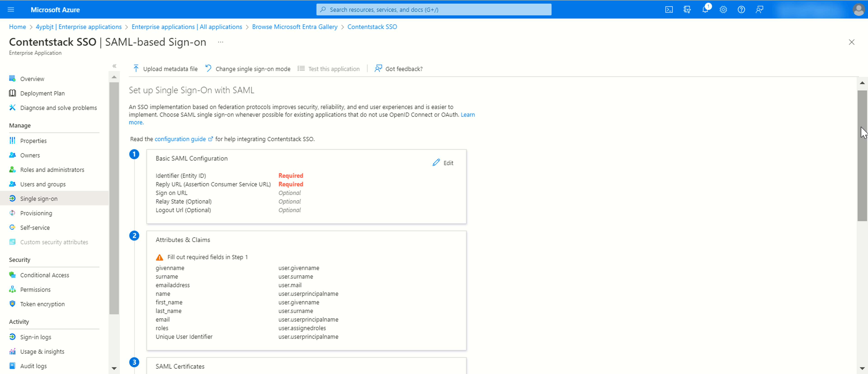The image size is (868, 374).
Task: Click the main scrollbar up arrow
Action: click(862, 83)
